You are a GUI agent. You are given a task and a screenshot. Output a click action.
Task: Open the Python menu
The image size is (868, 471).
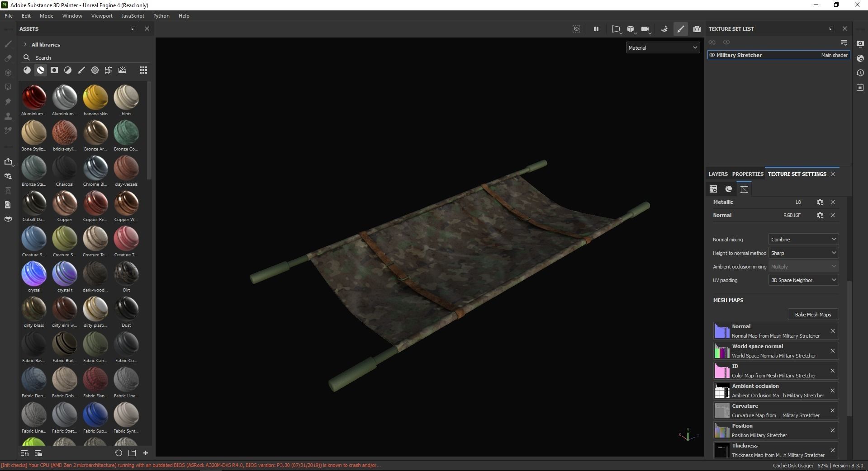click(161, 16)
